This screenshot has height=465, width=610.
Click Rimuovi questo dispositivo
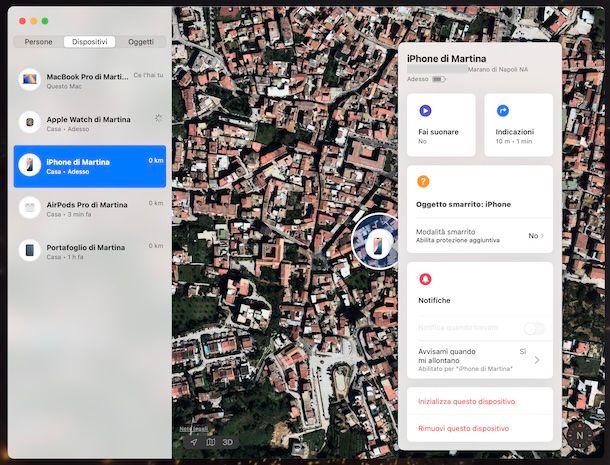[x=463, y=428]
